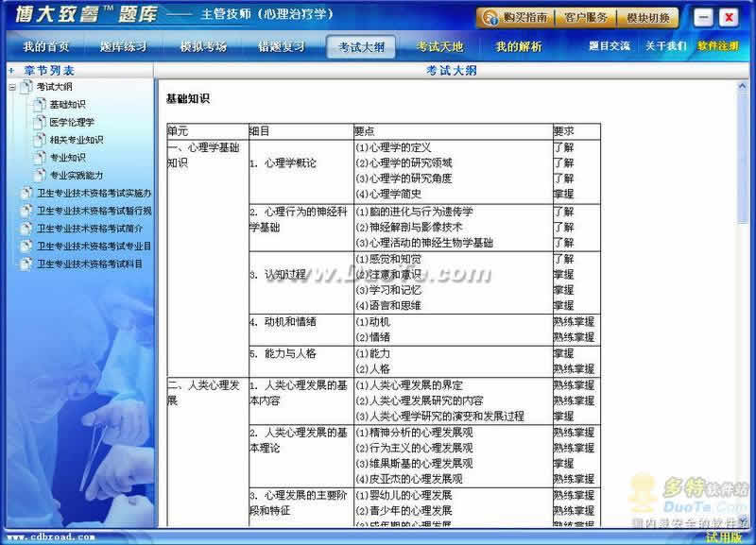756x545 pixels.
Task: Click document icon beside 基础知识
Action: [x=40, y=104]
